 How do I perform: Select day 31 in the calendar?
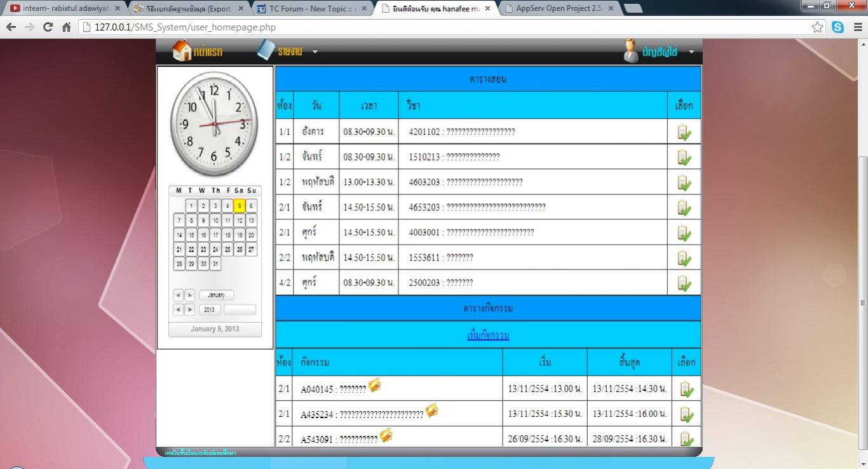pos(215,264)
